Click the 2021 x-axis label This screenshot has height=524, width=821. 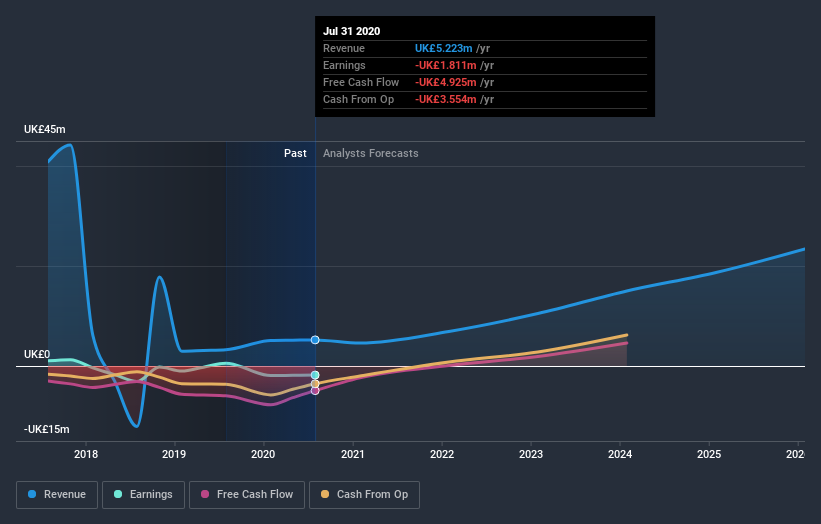pyautogui.click(x=352, y=454)
